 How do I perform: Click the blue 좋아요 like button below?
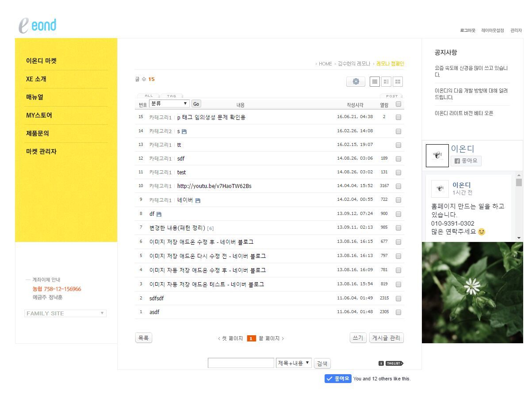pos(338,379)
